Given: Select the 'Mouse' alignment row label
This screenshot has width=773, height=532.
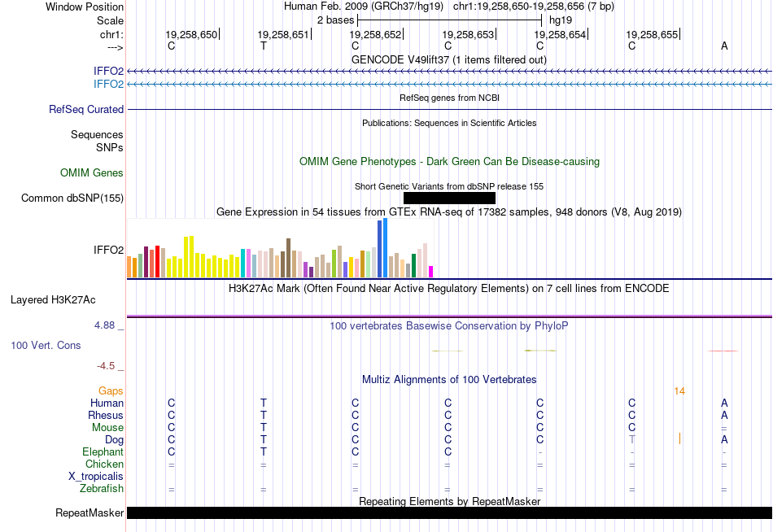Looking at the screenshot, I should point(107,428).
